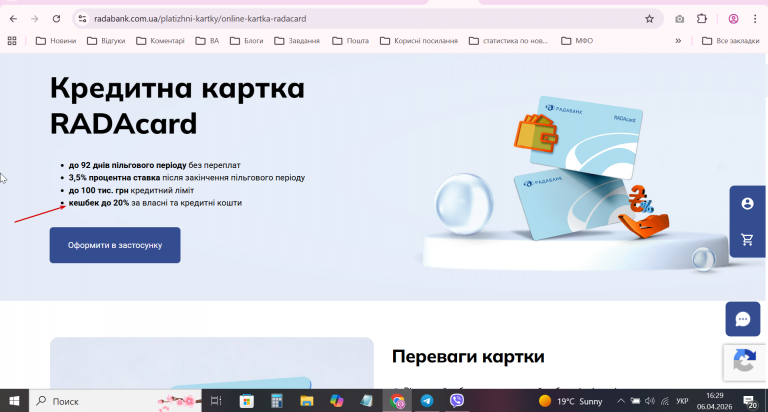Click the Переваги картки heading
The height and width of the screenshot is (412, 768).
point(468,356)
